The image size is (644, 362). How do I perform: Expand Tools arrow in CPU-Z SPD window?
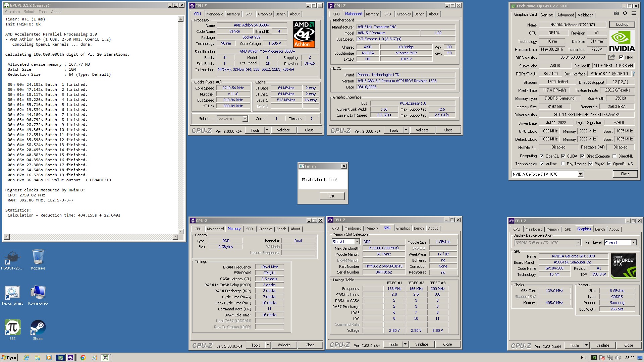(405, 344)
